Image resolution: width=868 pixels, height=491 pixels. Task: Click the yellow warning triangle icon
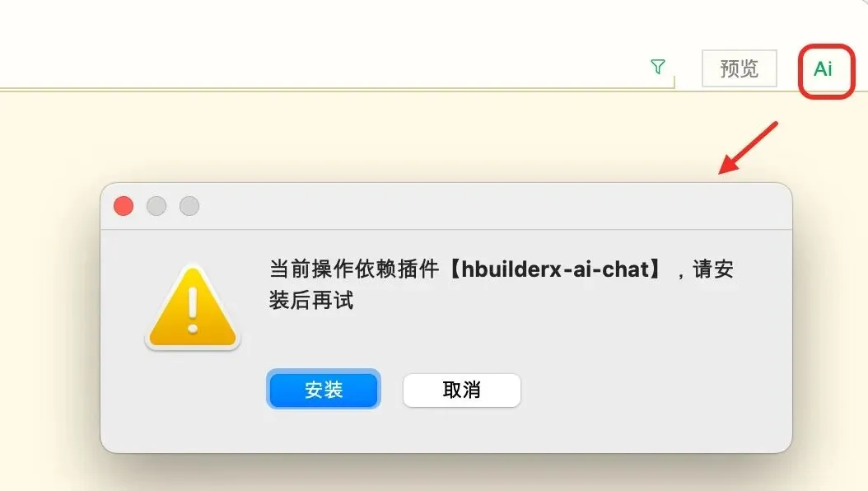point(193,307)
